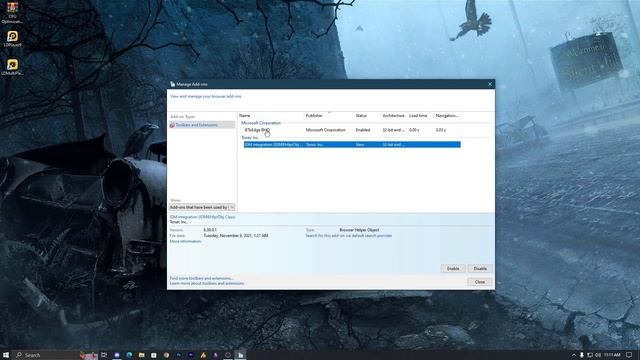
Task: Select Toolbars and Extensions add-on type
Action: pyautogui.click(x=202, y=125)
